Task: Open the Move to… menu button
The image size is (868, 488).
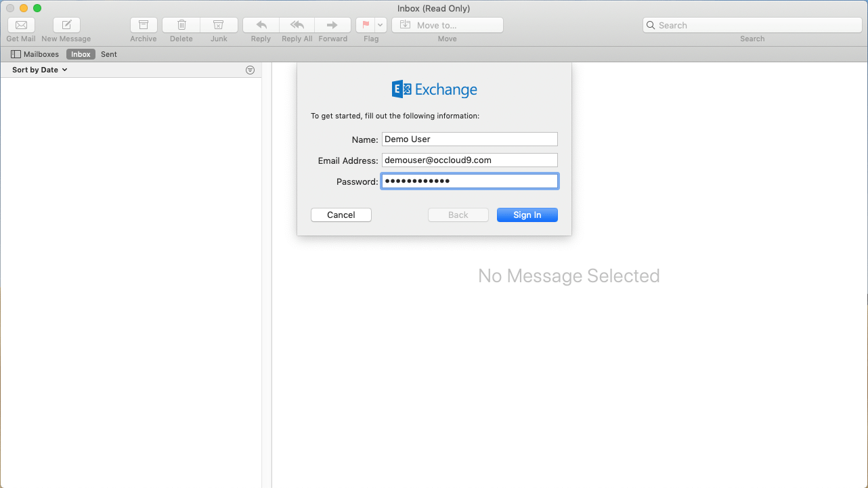Action: click(448, 25)
